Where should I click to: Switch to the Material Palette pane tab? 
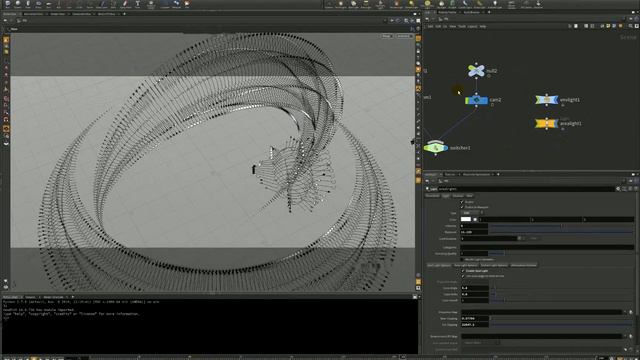click(447, 12)
